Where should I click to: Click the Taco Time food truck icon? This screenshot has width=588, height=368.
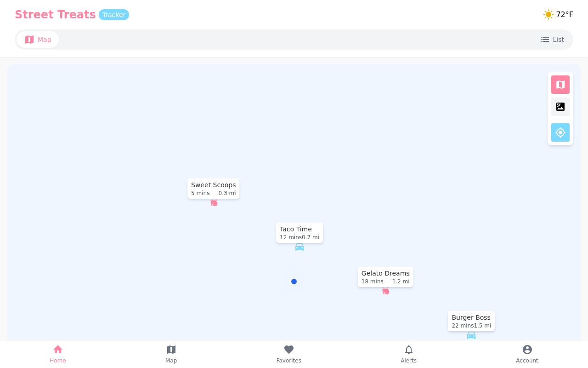[300, 247]
